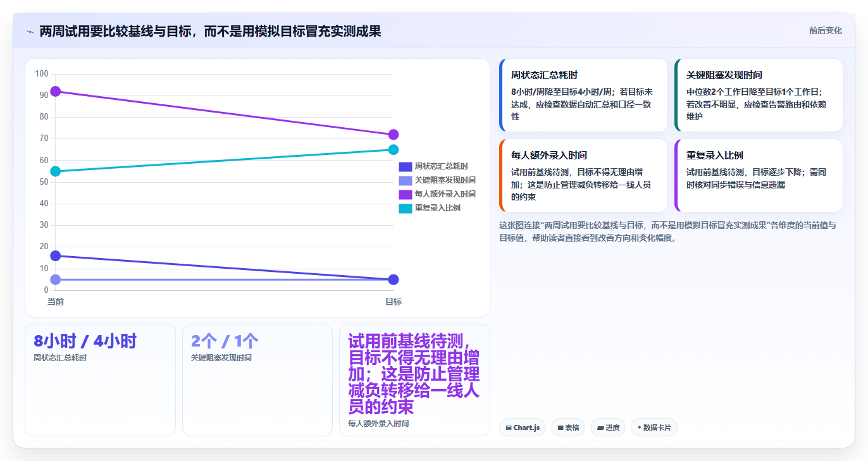Click the 表格 tag chip
The width and height of the screenshot is (868, 461).
click(568, 427)
